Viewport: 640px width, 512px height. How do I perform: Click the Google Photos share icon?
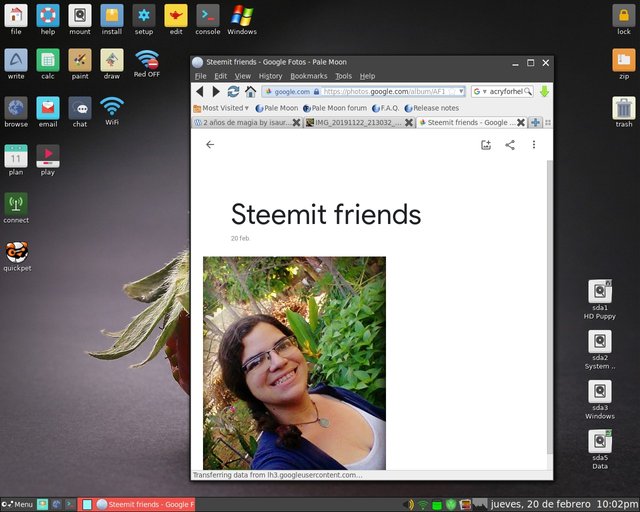coord(510,145)
